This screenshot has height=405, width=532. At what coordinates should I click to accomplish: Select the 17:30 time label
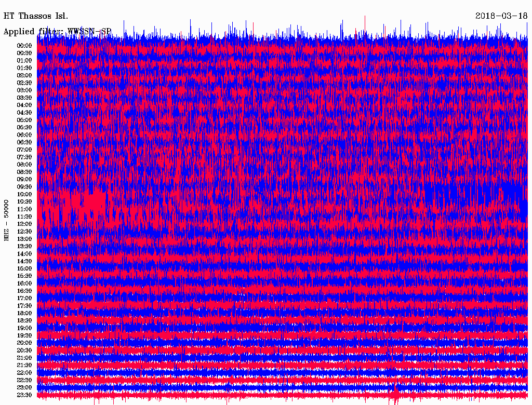24,306
